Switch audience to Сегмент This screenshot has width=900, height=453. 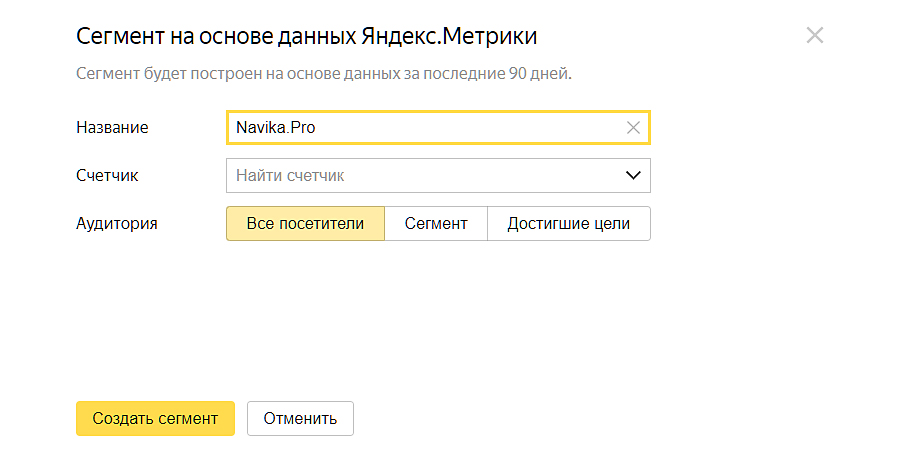tap(436, 223)
